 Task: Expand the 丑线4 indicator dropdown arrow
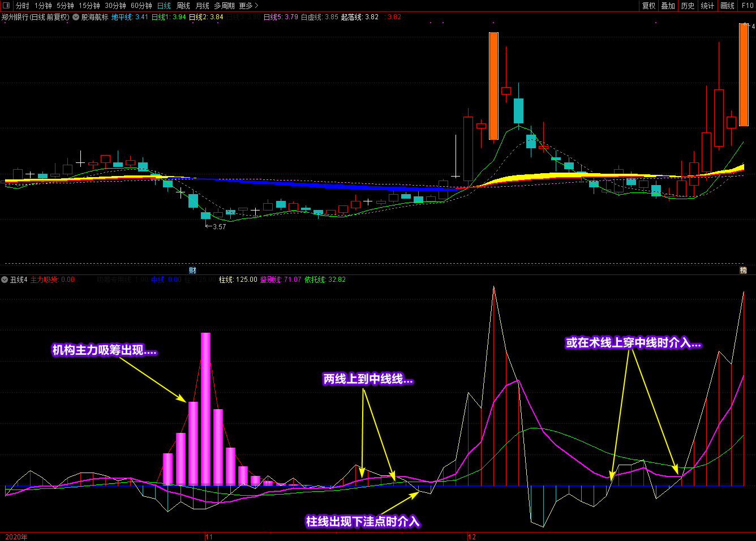click(5, 280)
